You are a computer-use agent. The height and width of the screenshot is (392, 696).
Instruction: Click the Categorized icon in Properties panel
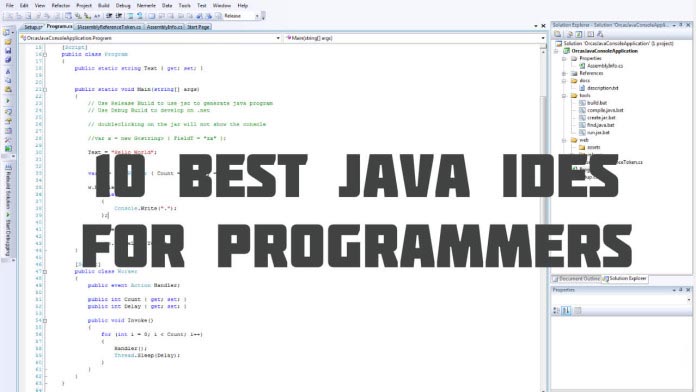(x=556, y=311)
